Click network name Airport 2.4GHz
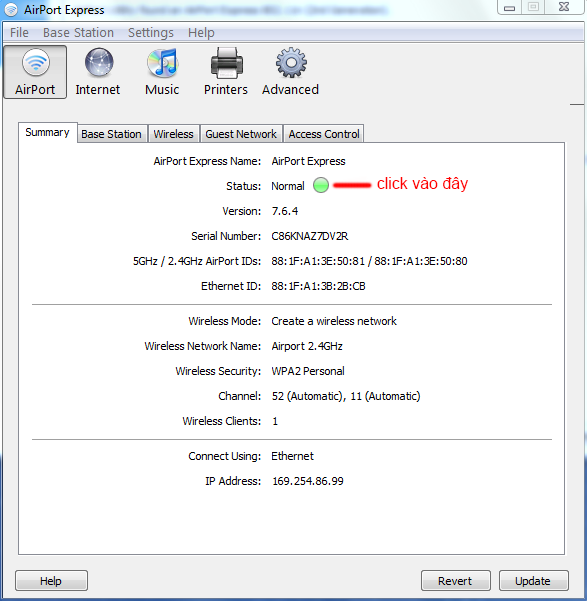This screenshot has height=601, width=587. click(307, 346)
